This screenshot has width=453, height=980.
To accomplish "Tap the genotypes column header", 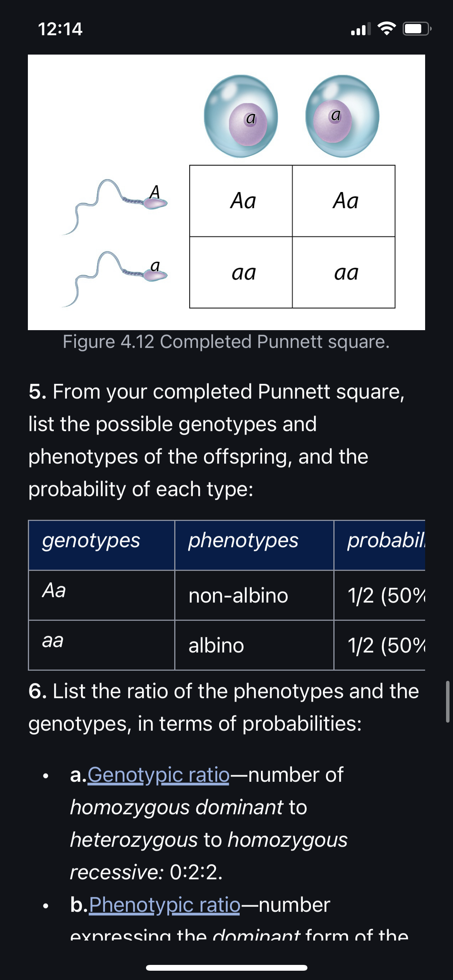I will pos(101,545).
